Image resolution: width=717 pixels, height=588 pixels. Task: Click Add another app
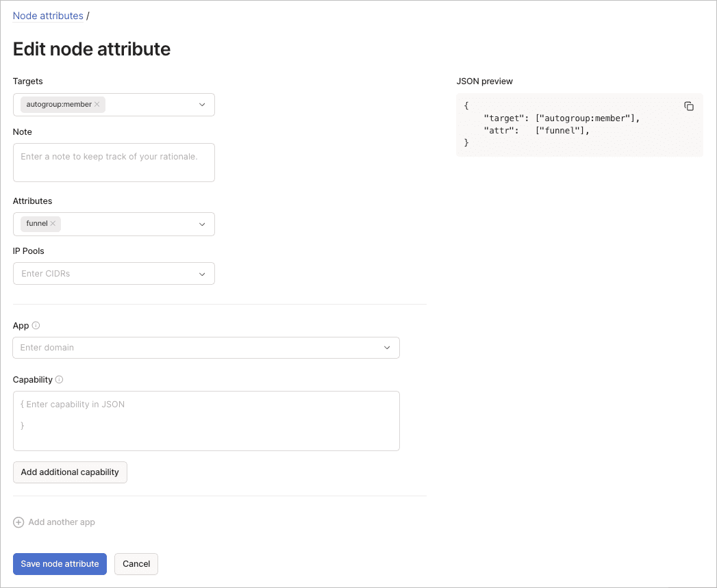pyautogui.click(x=61, y=522)
